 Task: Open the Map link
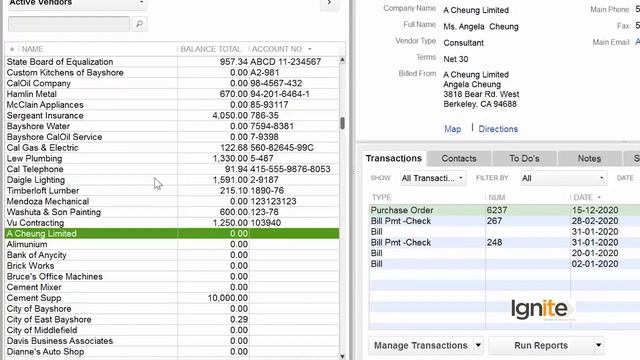click(x=453, y=129)
